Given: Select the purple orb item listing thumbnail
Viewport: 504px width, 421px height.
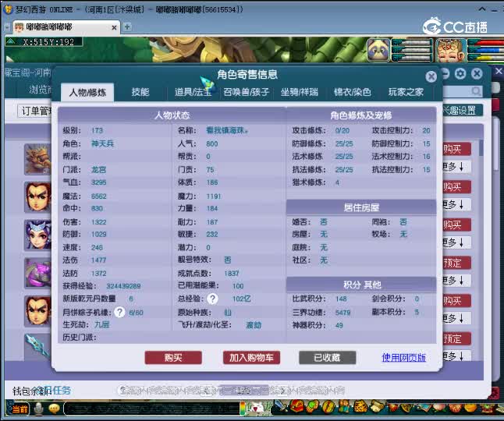Looking at the screenshot, I should (37, 273).
